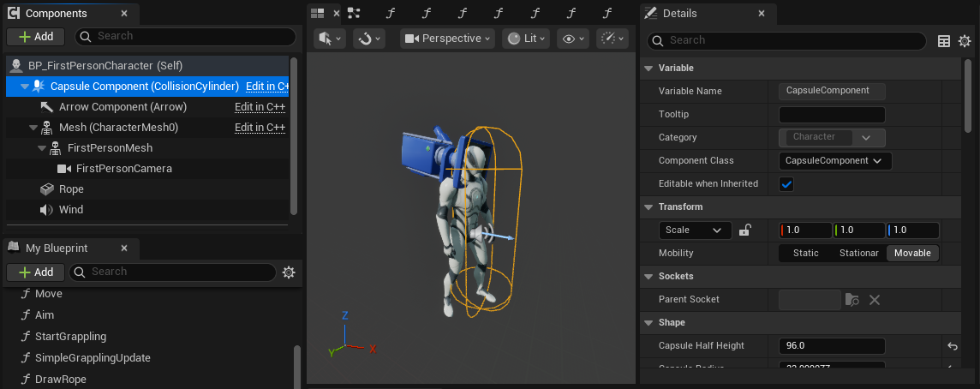Toggle the scale ratio lock
The height and width of the screenshot is (389, 980).
745,230
